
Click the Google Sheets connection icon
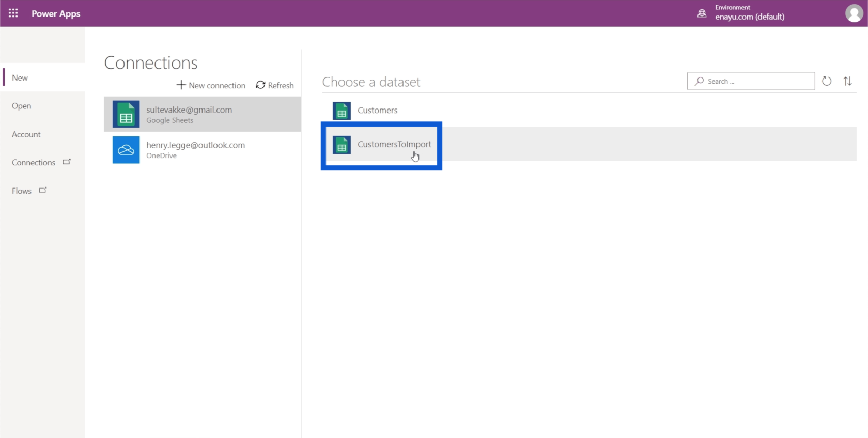[126, 114]
